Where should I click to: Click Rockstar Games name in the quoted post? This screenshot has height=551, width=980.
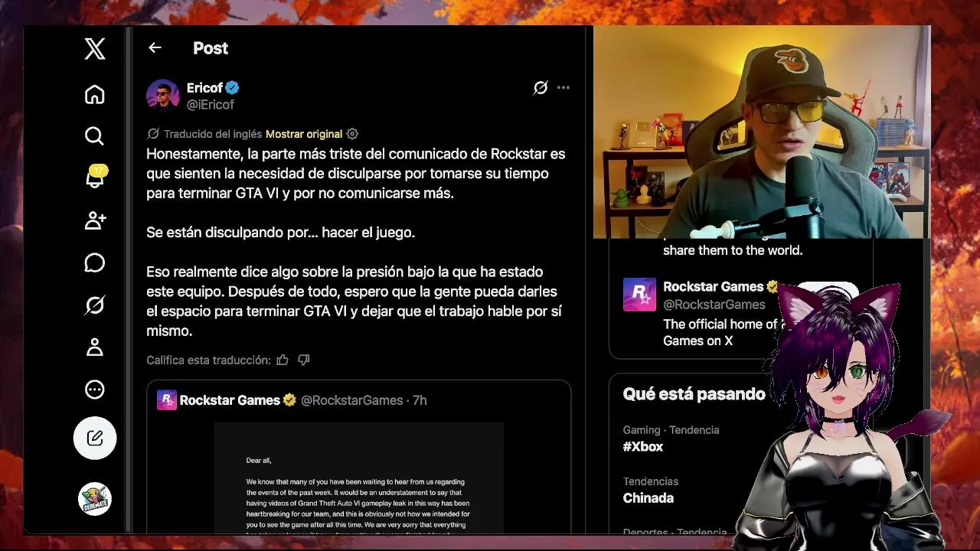click(x=230, y=400)
